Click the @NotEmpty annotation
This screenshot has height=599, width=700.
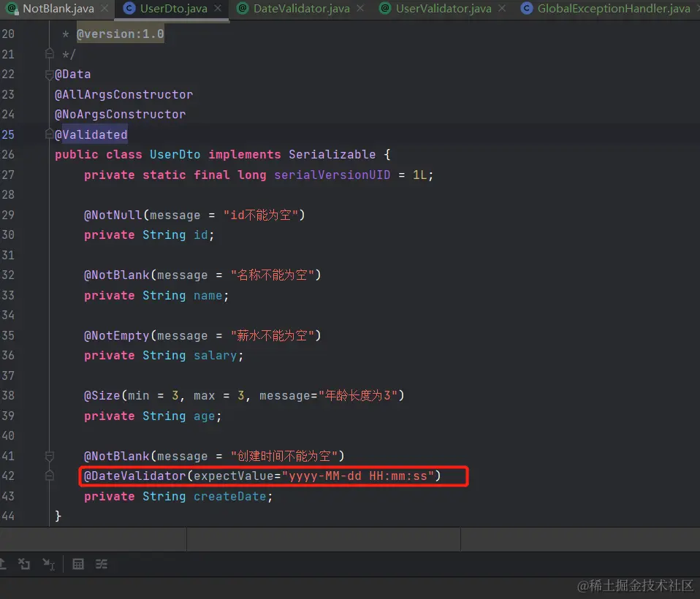116,335
